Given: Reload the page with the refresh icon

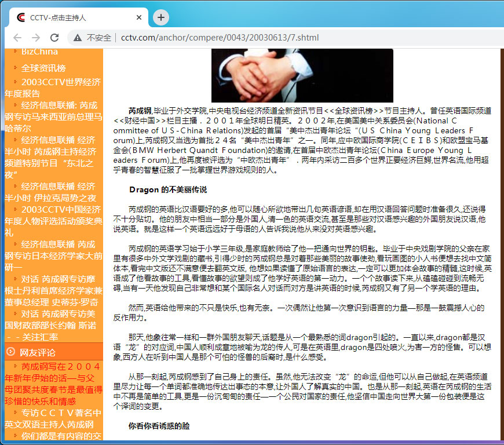Looking at the screenshot, I should tap(54, 38).
